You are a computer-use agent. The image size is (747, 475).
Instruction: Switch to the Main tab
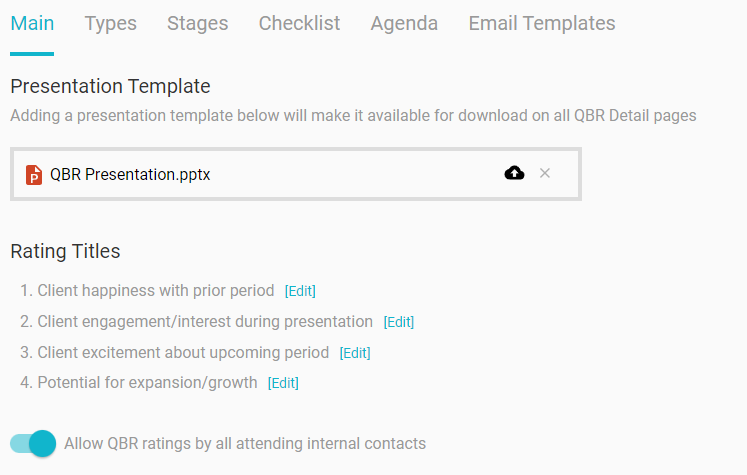32,23
